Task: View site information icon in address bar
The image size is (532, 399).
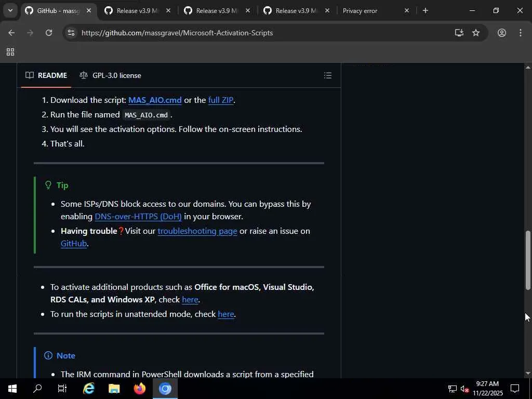Action: coord(71,33)
